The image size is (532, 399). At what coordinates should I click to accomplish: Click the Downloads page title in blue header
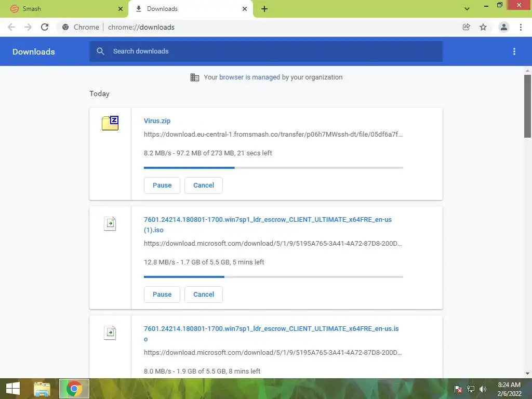tap(34, 51)
